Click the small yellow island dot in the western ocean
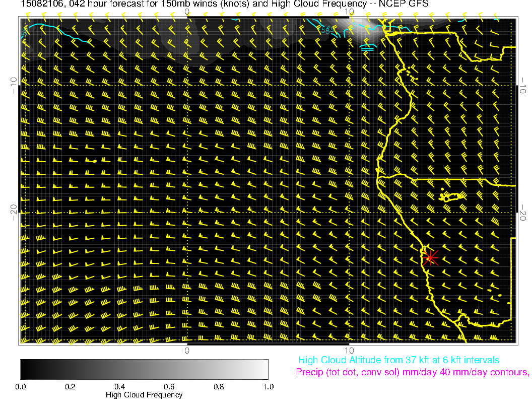The image size is (532, 411). [95, 161]
